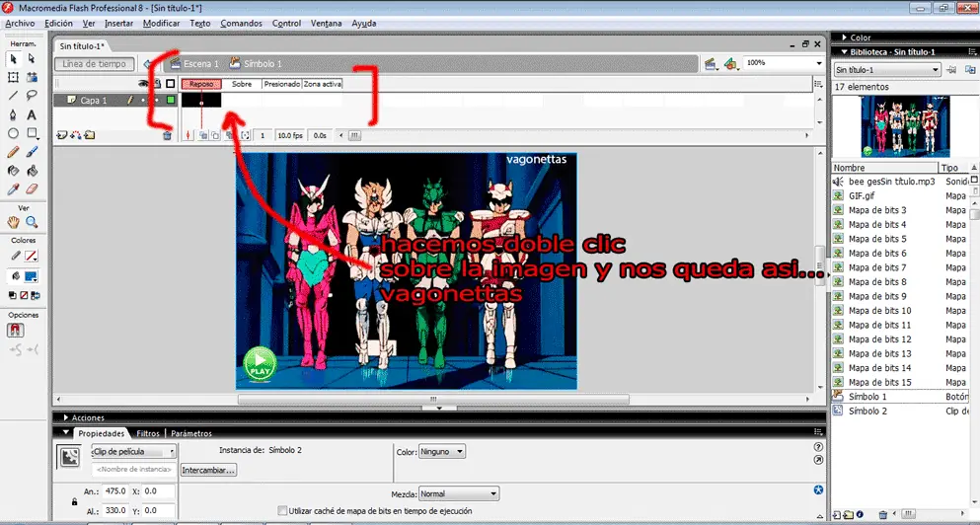The image size is (980, 525).
Task: Select the Text tool
Action: pos(32,115)
